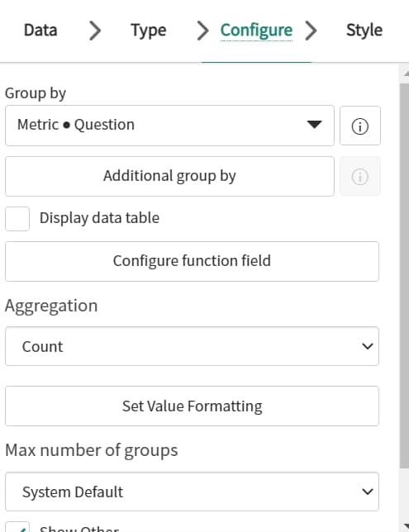Click the scrollbar up arrow
This screenshot has height=532, width=409.
pyautogui.click(x=405, y=74)
